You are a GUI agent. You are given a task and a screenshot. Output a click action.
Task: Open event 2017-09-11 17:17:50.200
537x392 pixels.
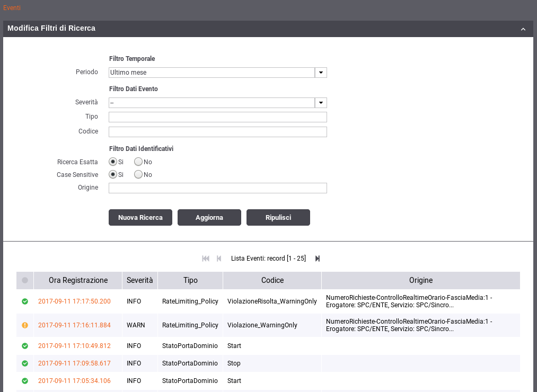click(74, 301)
